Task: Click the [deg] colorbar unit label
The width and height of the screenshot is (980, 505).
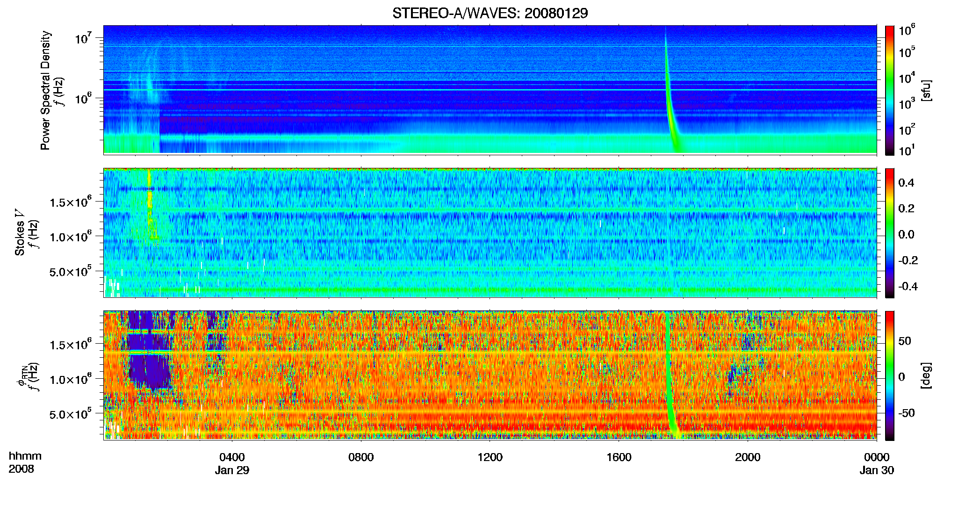Action: (926, 375)
